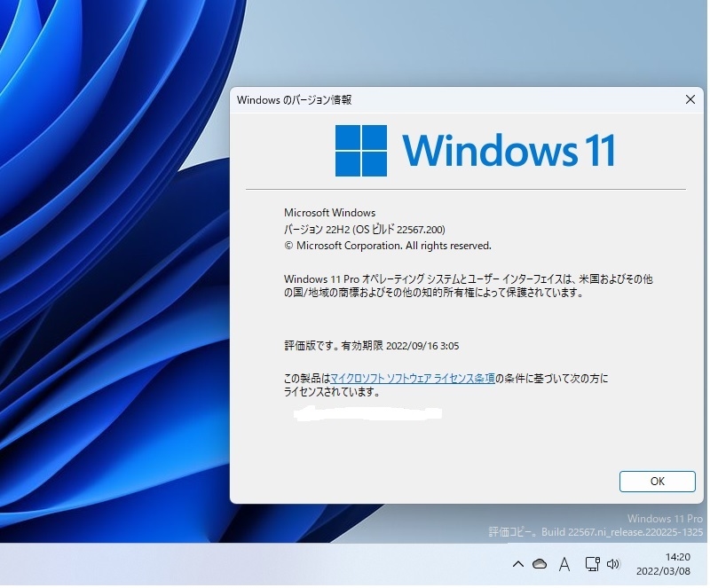Click the expiry date 2022/09/16 3:05 text

pyautogui.click(x=424, y=347)
